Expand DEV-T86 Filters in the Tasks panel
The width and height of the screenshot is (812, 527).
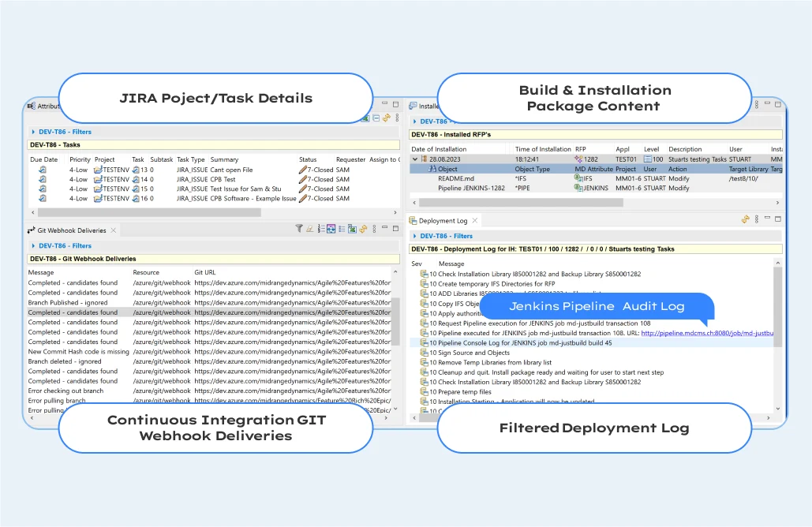point(33,133)
